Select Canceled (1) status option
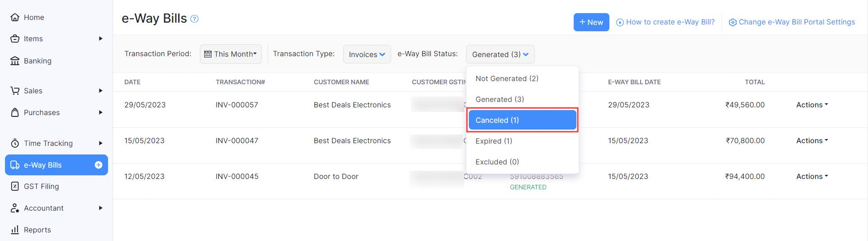Viewport: 868px width, 241px height. (522, 120)
